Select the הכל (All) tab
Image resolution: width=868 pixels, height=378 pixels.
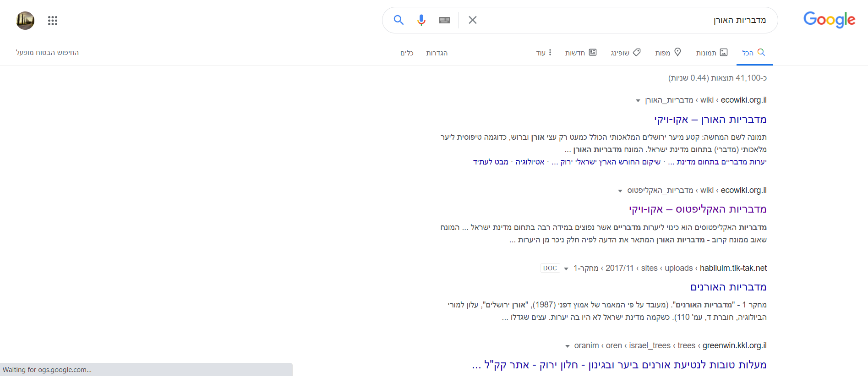coord(753,53)
